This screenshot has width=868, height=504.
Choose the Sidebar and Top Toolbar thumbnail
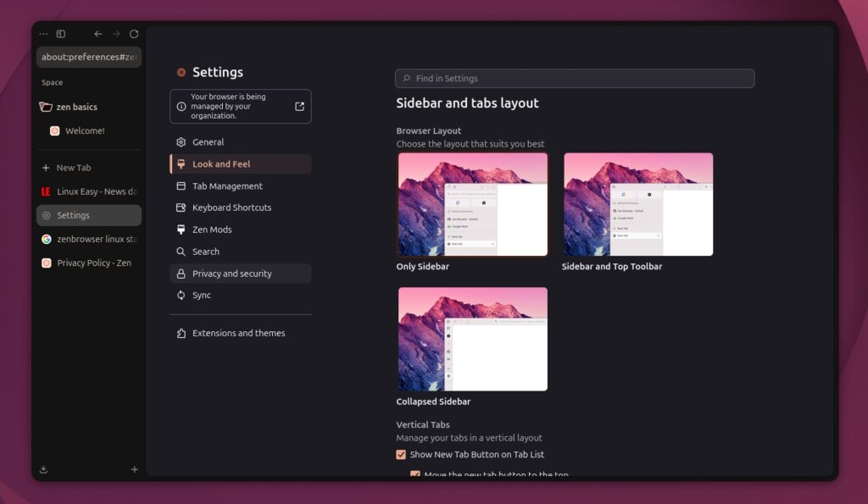pyautogui.click(x=638, y=204)
